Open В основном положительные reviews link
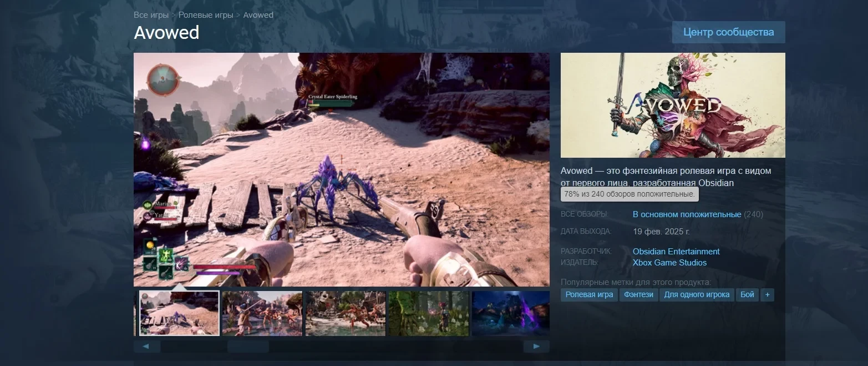Viewport: 868px width, 366px height. tap(687, 214)
